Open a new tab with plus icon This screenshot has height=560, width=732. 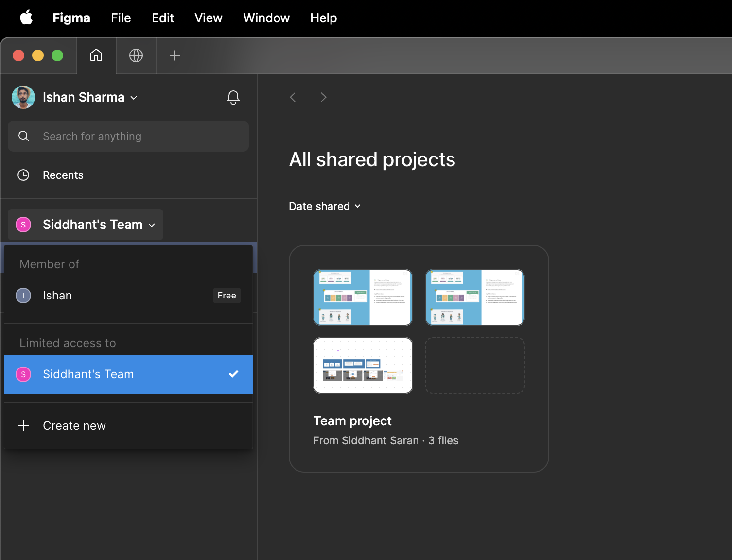tap(175, 55)
